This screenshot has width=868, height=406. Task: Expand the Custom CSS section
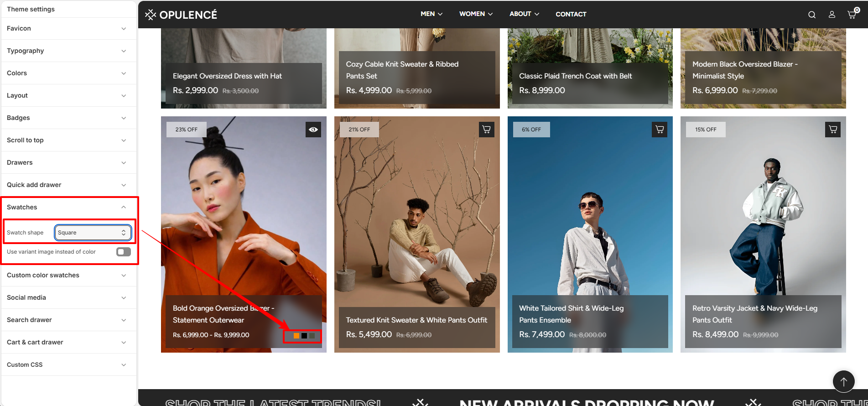pos(68,364)
